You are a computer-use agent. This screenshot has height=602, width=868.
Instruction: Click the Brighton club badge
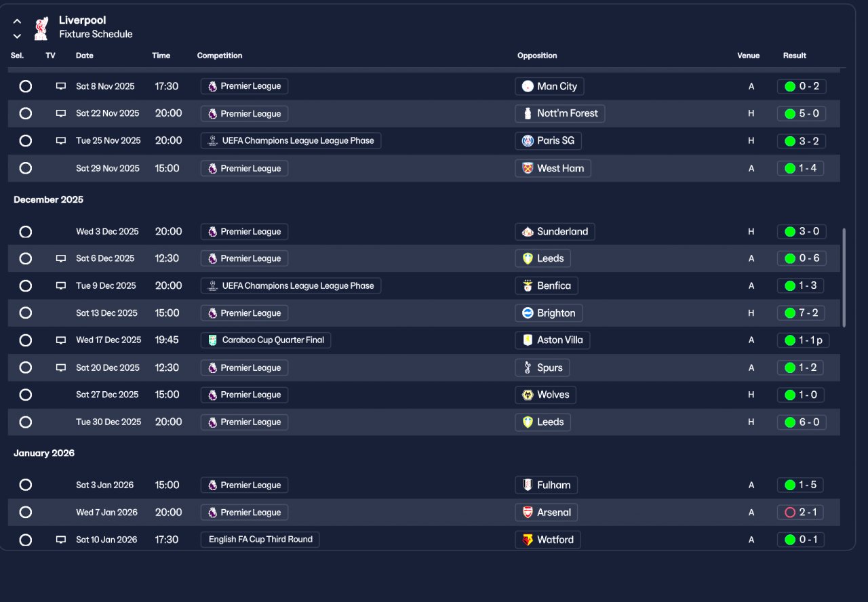[528, 313]
